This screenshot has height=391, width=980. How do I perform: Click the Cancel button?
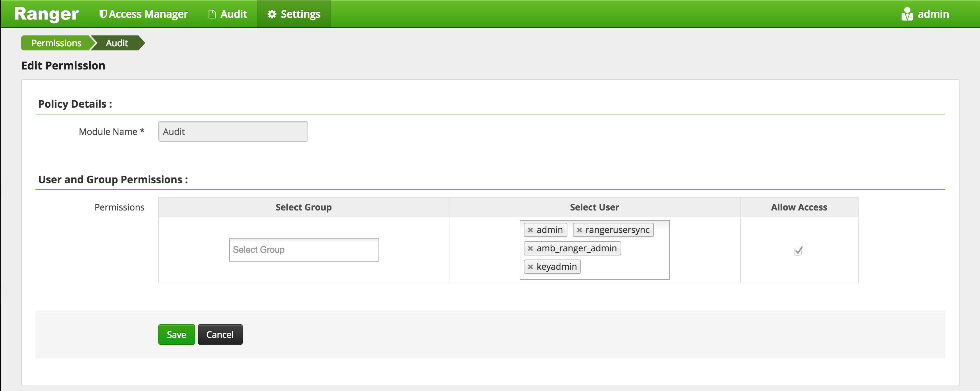220,334
